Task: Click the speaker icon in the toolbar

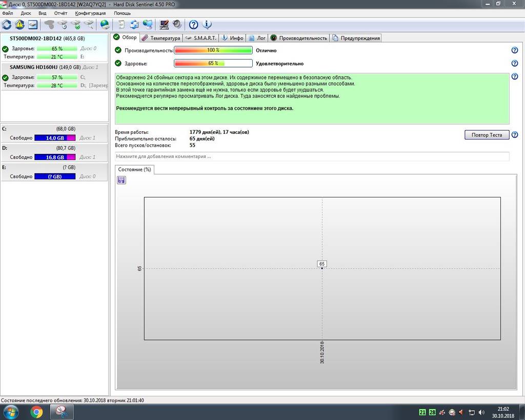Action: (x=177, y=24)
